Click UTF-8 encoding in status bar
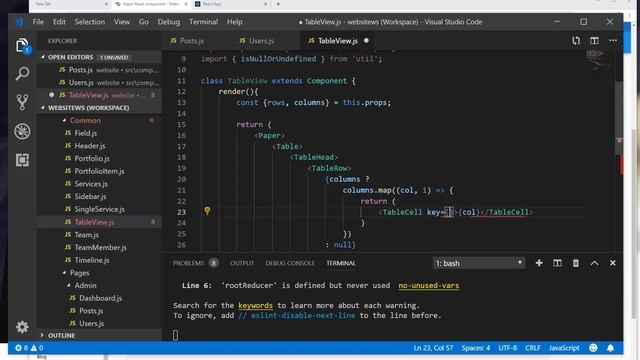 tap(507, 348)
